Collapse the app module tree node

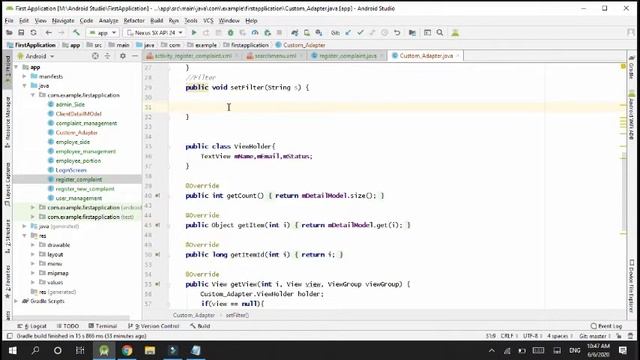(x=16, y=67)
